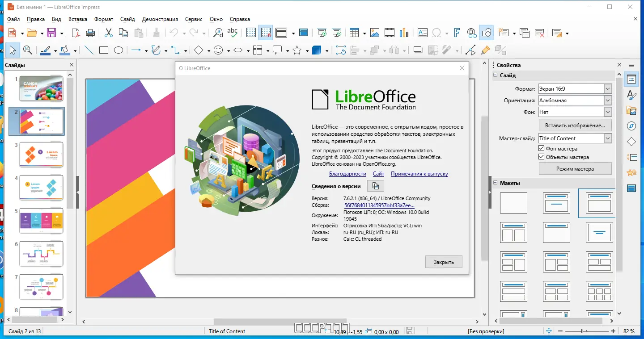Click the spelling check abc icon
Image resolution: width=644 pixels, height=339 pixels.
coord(232,33)
